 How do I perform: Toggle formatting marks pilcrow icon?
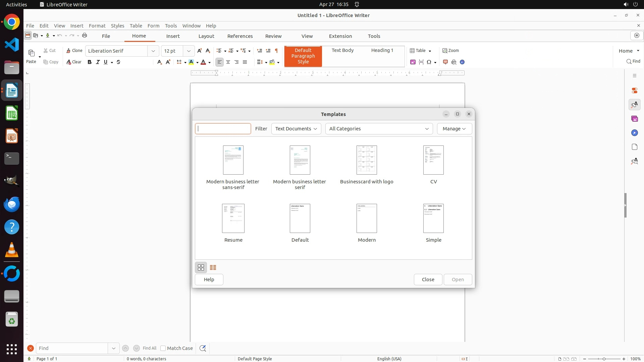click(x=276, y=51)
